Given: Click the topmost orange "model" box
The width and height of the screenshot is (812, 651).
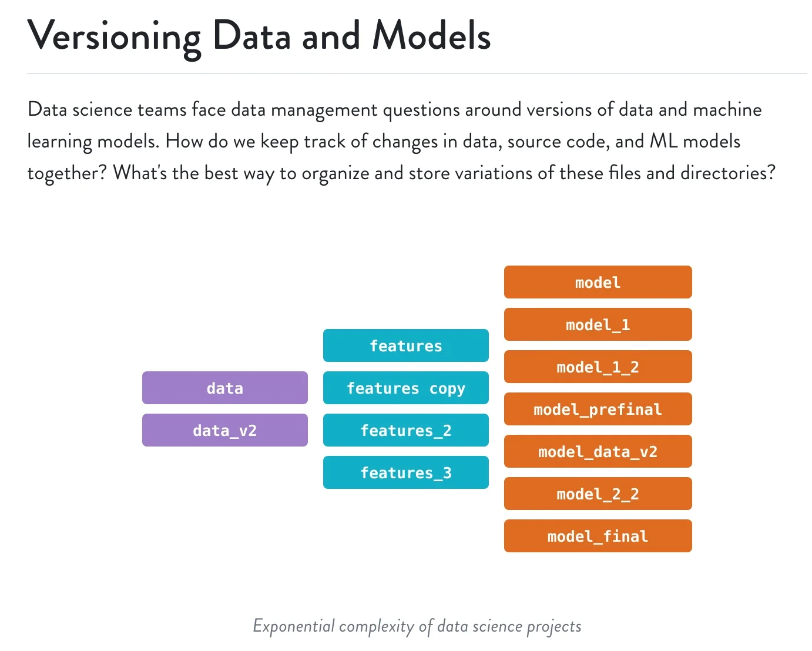Looking at the screenshot, I should (x=598, y=282).
